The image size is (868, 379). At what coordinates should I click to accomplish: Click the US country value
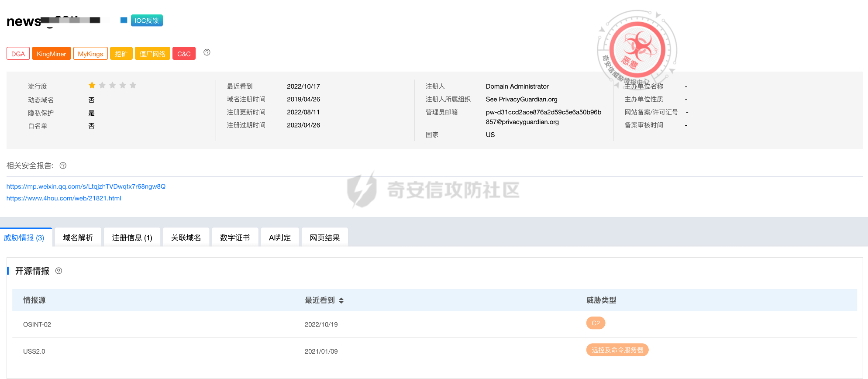(490, 135)
